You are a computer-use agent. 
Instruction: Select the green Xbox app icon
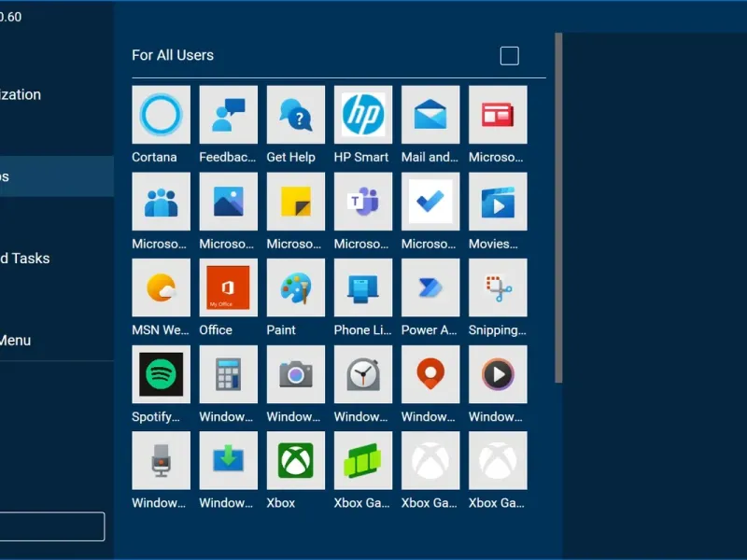tap(296, 460)
